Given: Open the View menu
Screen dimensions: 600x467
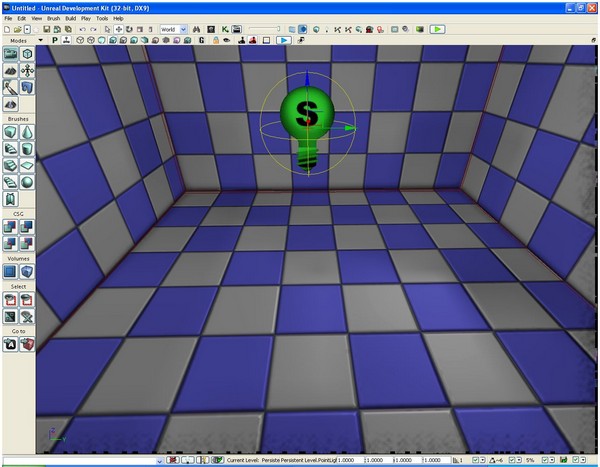Looking at the screenshot, I should point(37,18).
